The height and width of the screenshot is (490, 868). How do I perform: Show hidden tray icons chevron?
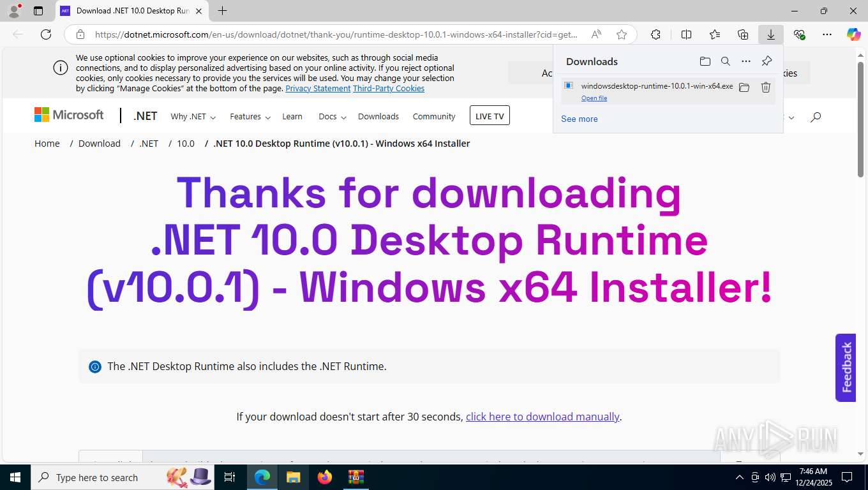[x=740, y=477]
